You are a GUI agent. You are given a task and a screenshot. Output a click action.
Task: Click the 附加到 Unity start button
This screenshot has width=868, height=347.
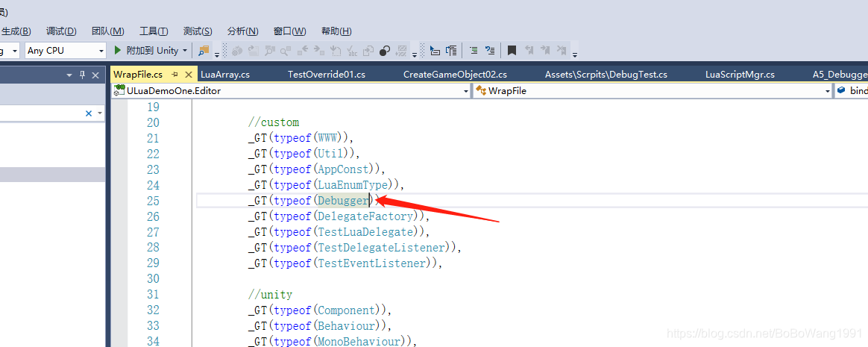click(147, 51)
